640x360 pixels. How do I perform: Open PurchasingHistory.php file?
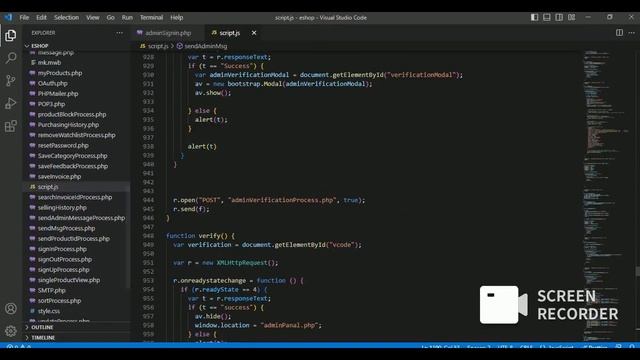(x=68, y=125)
